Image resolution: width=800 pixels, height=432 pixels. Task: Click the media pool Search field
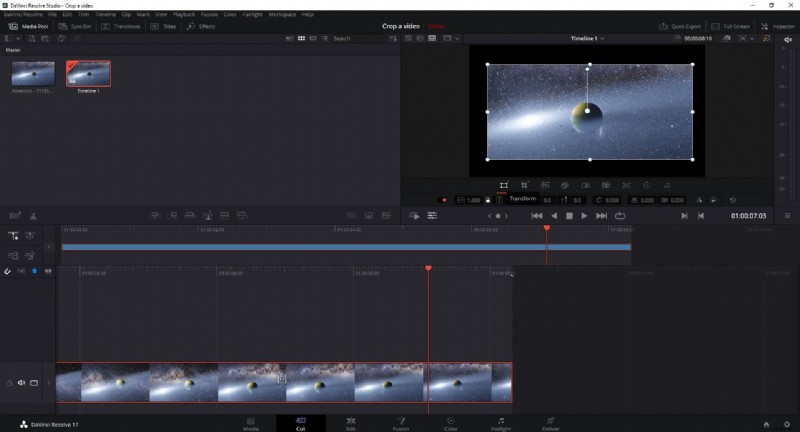point(358,38)
